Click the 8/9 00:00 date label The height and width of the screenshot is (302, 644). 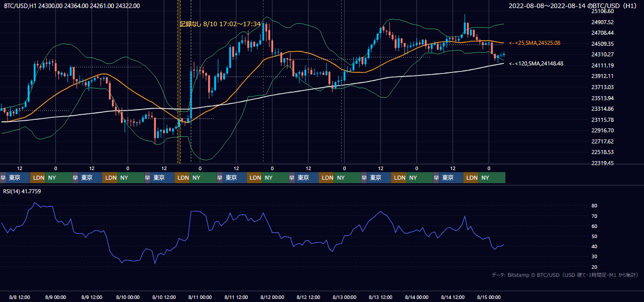[55, 297]
